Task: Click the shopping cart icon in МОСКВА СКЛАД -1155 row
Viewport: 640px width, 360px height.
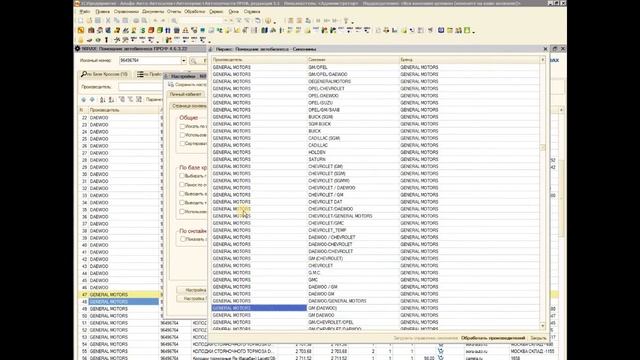Action: click(x=441, y=351)
